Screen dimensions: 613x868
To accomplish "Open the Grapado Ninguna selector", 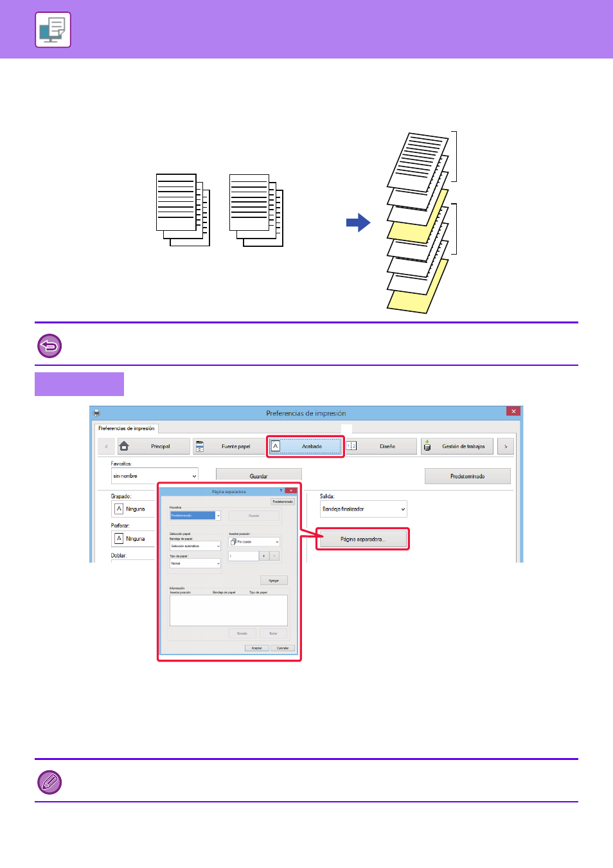I will tap(134, 509).
